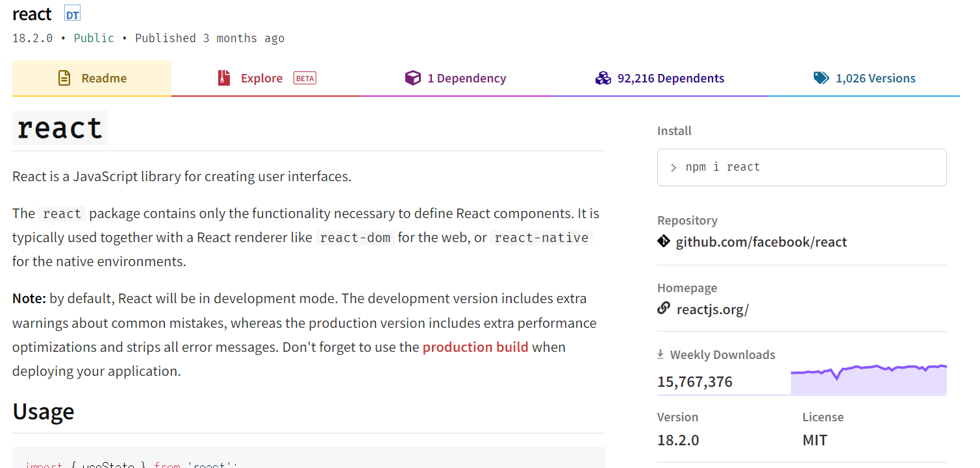Click the BETA badge on Explore
The height and width of the screenshot is (468, 980).
pyautogui.click(x=305, y=79)
